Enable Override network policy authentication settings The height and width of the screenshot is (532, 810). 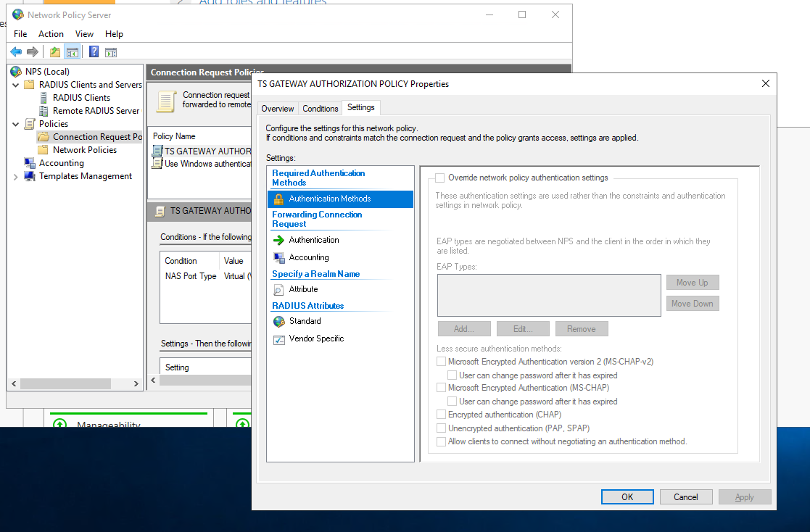tap(440, 178)
